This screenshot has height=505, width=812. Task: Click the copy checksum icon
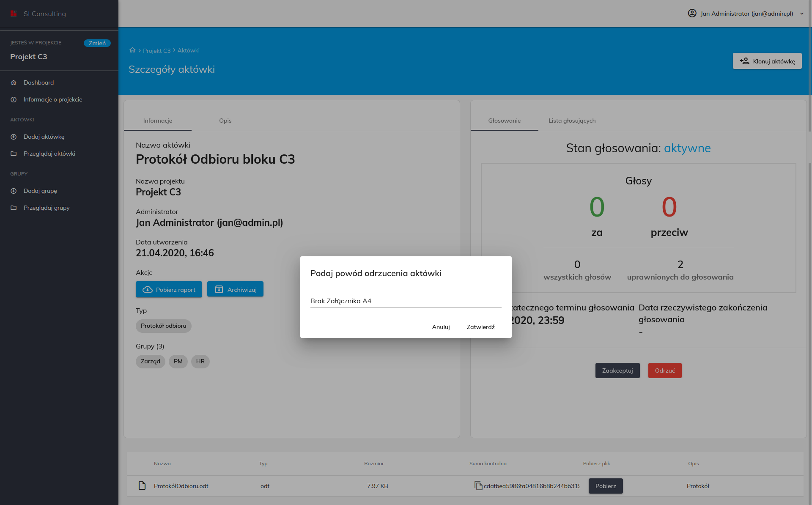coord(478,486)
